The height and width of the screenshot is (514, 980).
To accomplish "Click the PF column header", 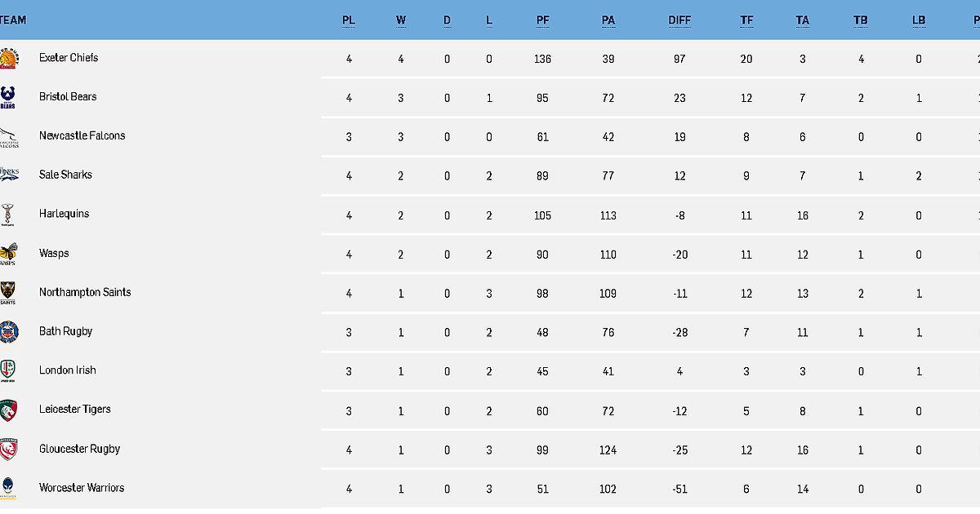I will (543, 20).
